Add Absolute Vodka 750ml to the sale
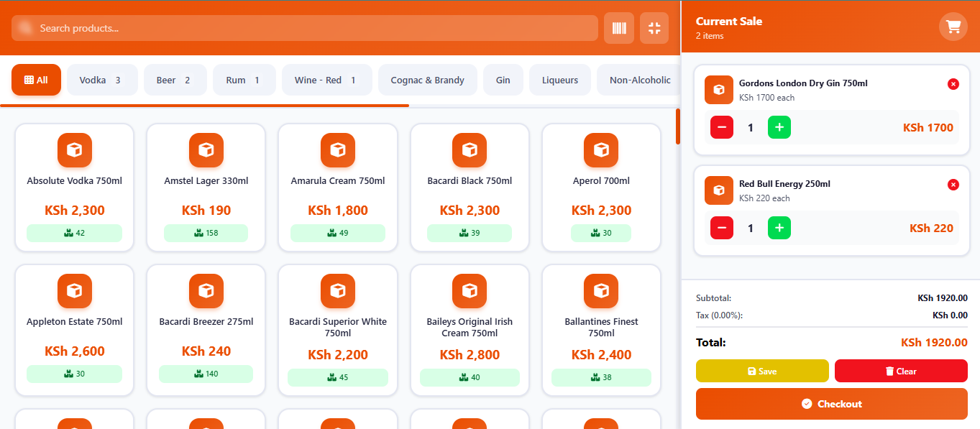980x429 pixels. point(75,187)
